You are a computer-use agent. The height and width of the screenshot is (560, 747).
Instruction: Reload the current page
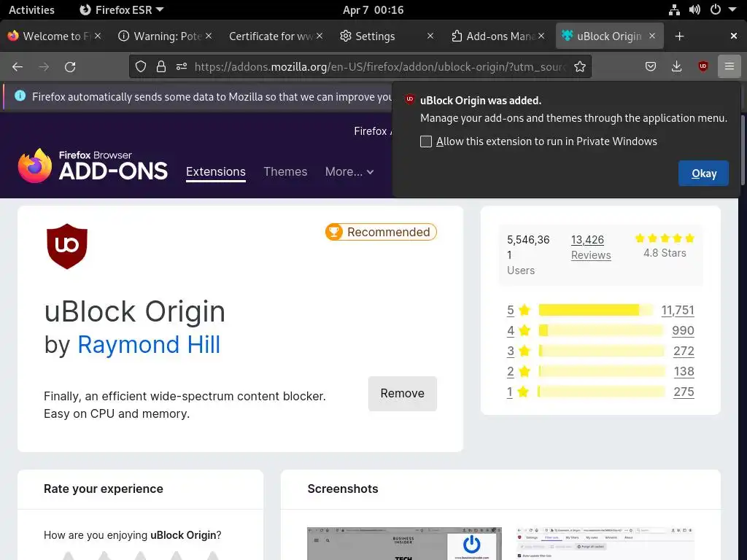(x=70, y=67)
